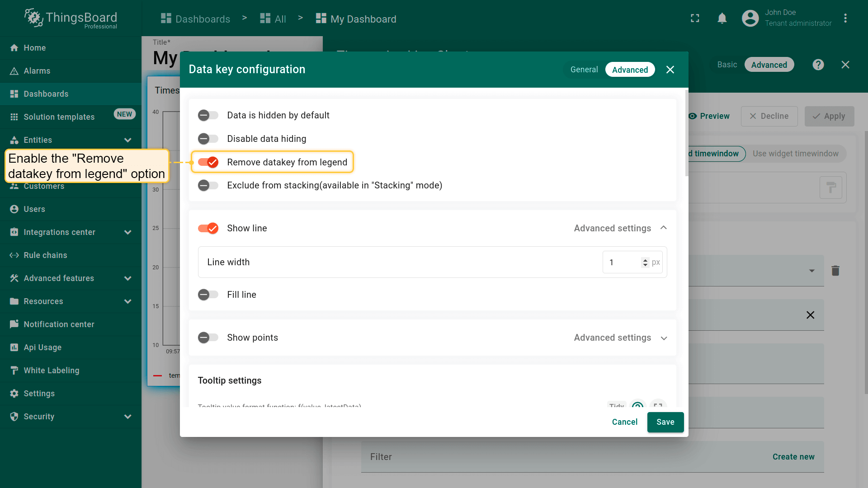This screenshot has height=488, width=868.
Task: Open the notifications bell icon
Action: pos(722,18)
